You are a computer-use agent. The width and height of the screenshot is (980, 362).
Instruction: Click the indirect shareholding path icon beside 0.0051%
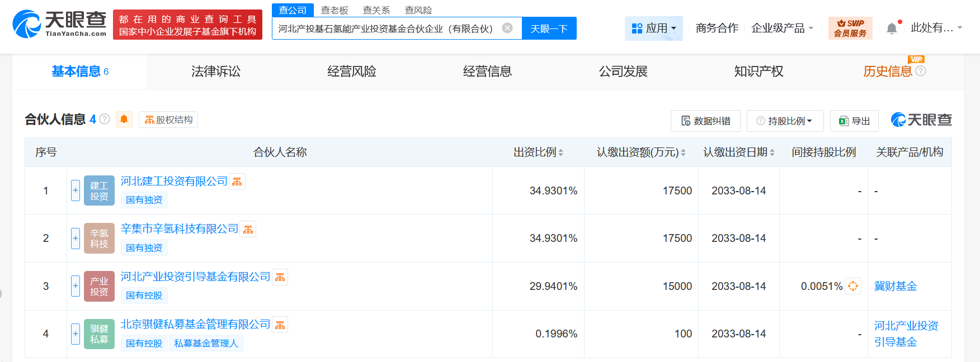point(853,286)
